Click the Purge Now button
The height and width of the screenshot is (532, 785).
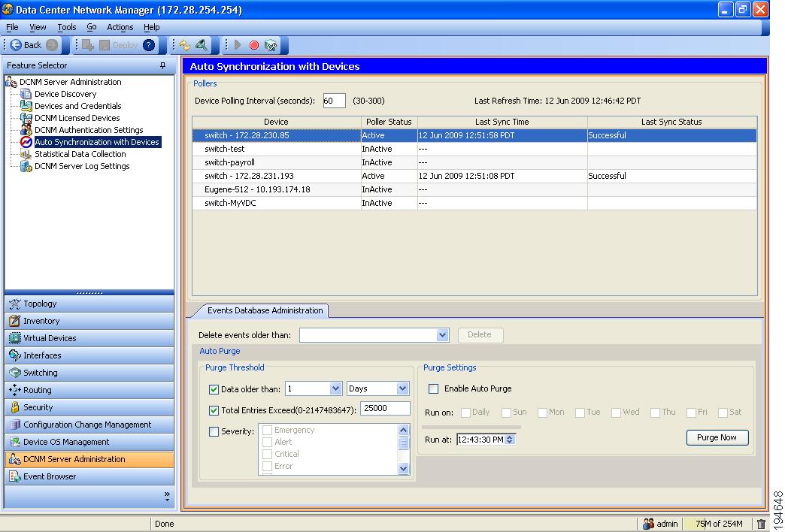717,437
